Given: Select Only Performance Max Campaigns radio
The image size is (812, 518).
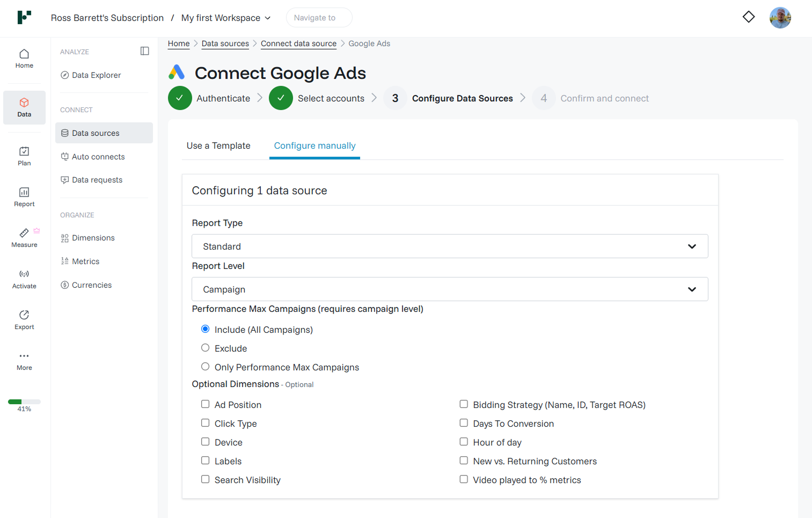Looking at the screenshot, I should [x=205, y=367].
